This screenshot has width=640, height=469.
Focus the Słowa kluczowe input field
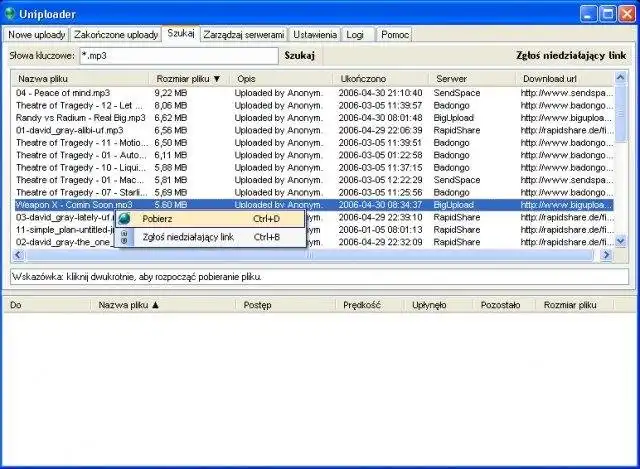click(179, 56)
